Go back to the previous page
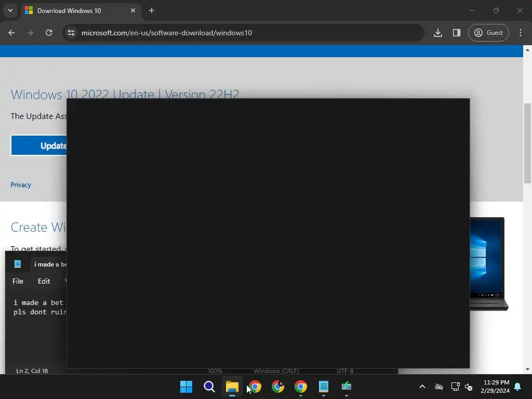 pos(11,33)
